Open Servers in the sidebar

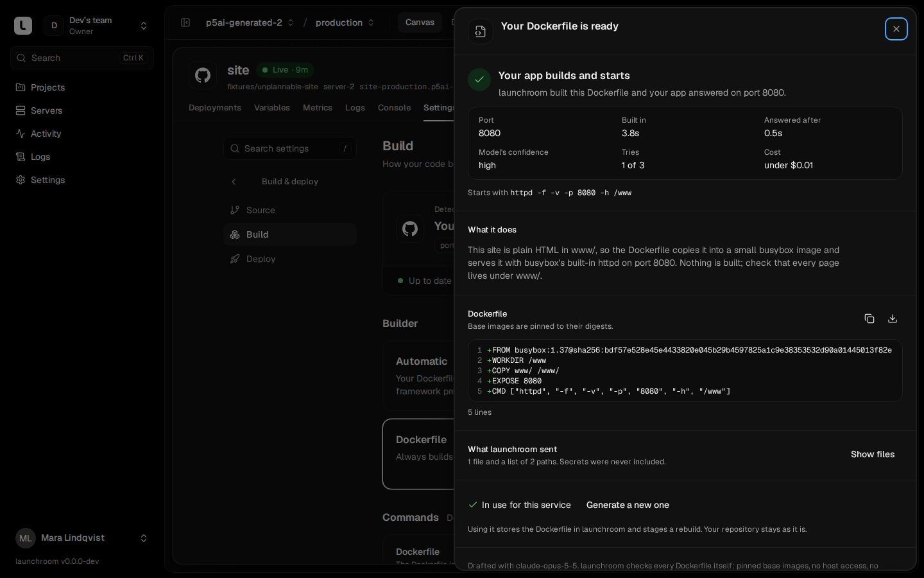click(x=82, y=110)
